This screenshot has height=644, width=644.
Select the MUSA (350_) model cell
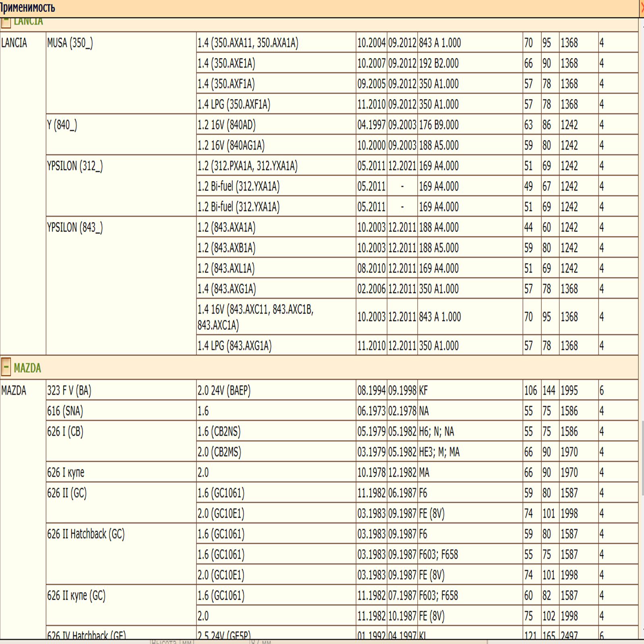(70, 43)
